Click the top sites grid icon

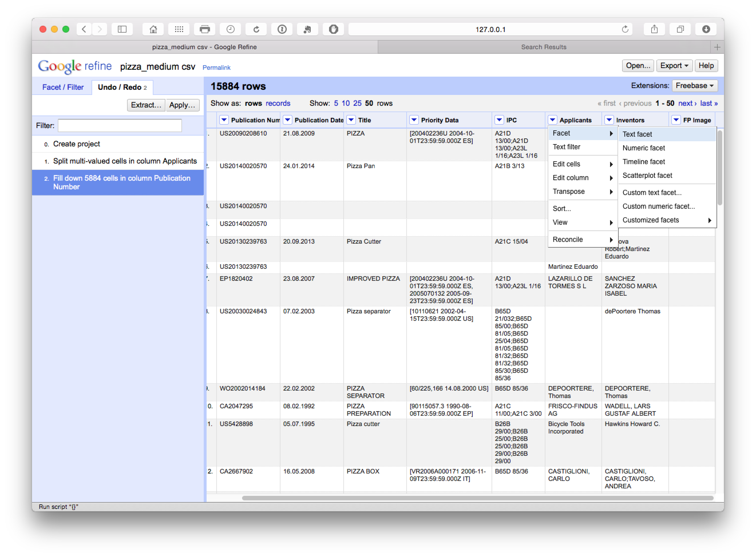coord(179,29)
